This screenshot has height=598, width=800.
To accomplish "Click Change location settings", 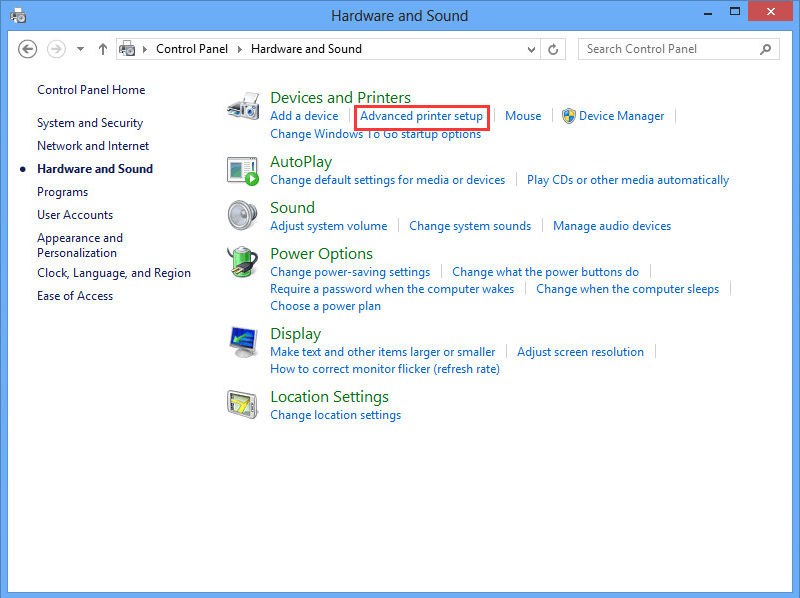I will [335, 415].
